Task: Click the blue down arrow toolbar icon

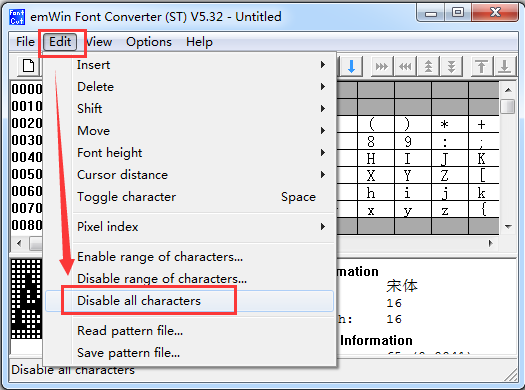Action: pyautogui.click(x=351, y=66)
